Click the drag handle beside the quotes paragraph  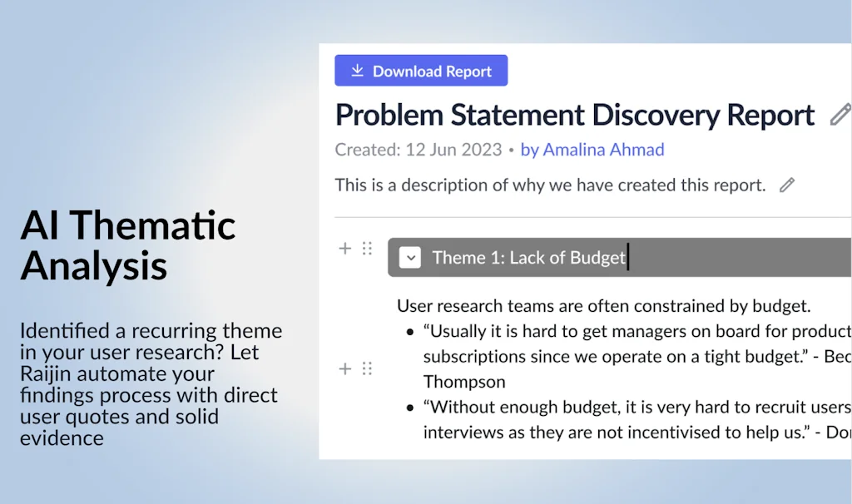click(367, 368)
